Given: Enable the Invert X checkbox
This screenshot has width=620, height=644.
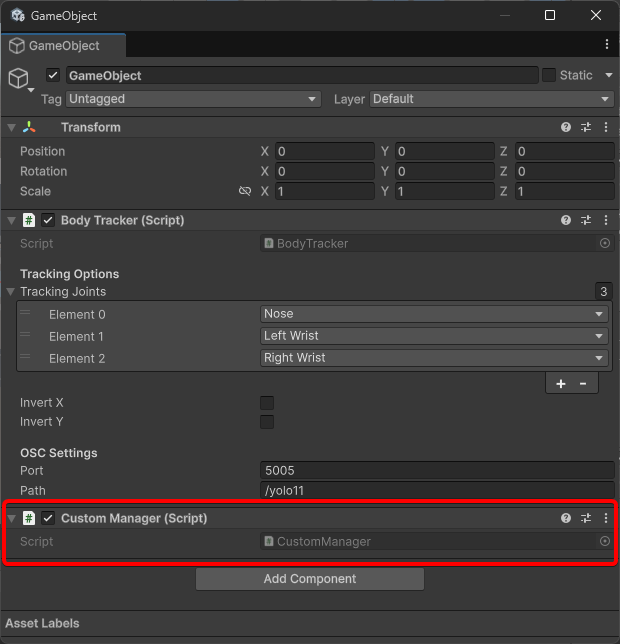Looking at the screenshot, I should coord(267,403).
